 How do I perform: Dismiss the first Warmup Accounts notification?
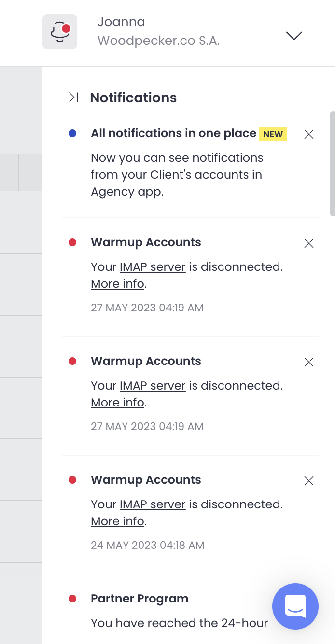click(x=309, y=243)
